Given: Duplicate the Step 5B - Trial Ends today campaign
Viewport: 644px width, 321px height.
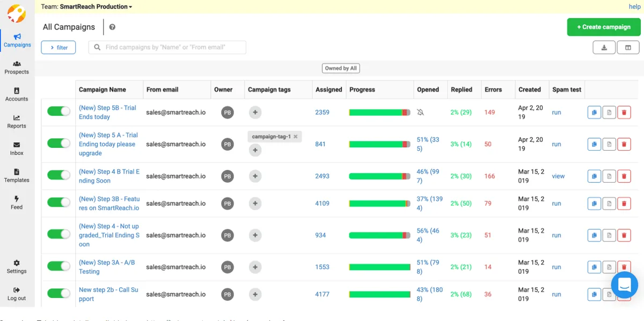Looking at the screenshot, I should click(594, 112).
